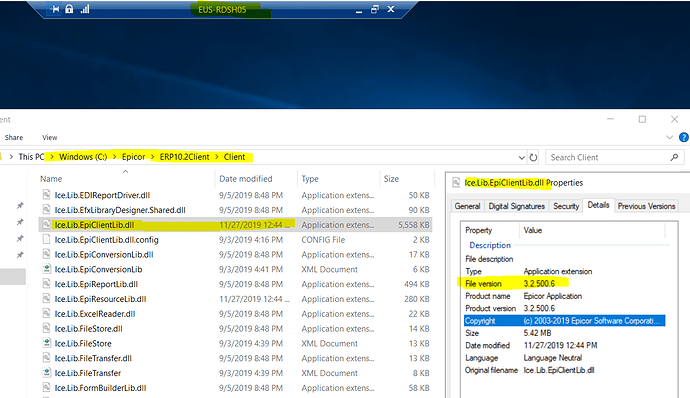Switch to the Security tab

[566, 206]
